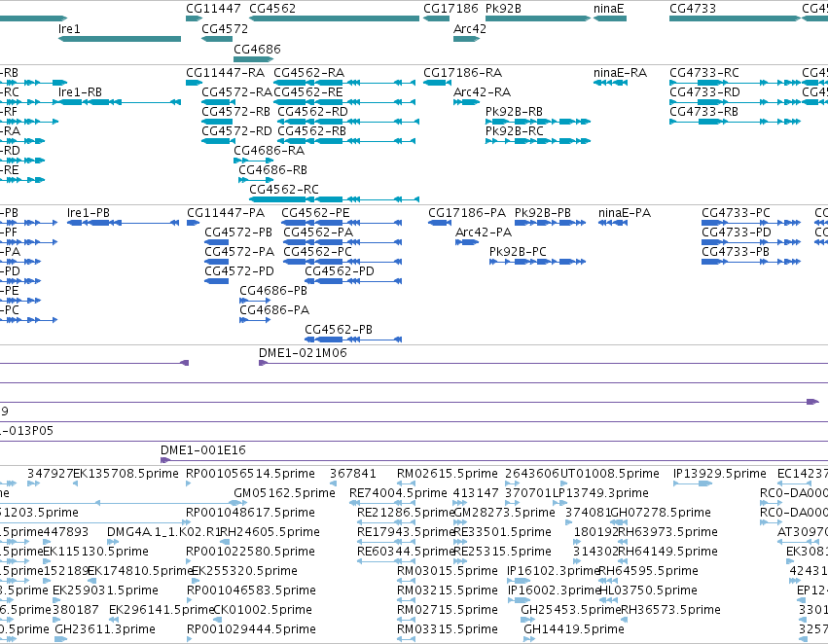This screenshot has width=828, height=644.
Task: Select the CG4562-RA transcript label
Action: [308, 72]
